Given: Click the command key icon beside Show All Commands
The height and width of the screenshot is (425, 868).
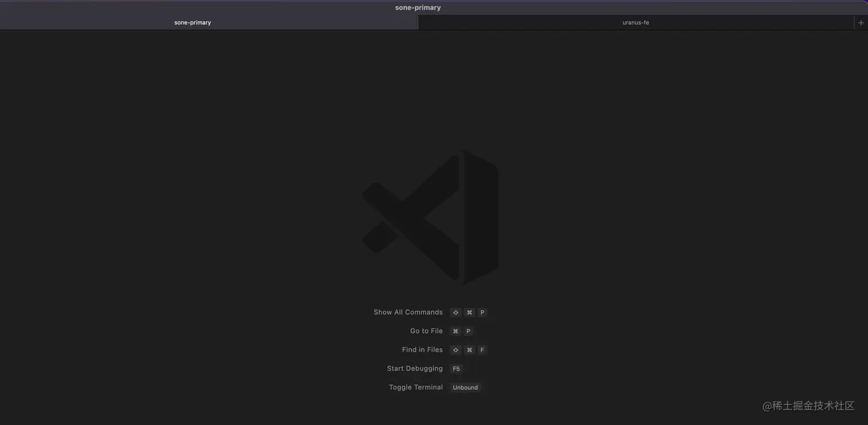Looking at the screenshot, I should tap(470, 312).
